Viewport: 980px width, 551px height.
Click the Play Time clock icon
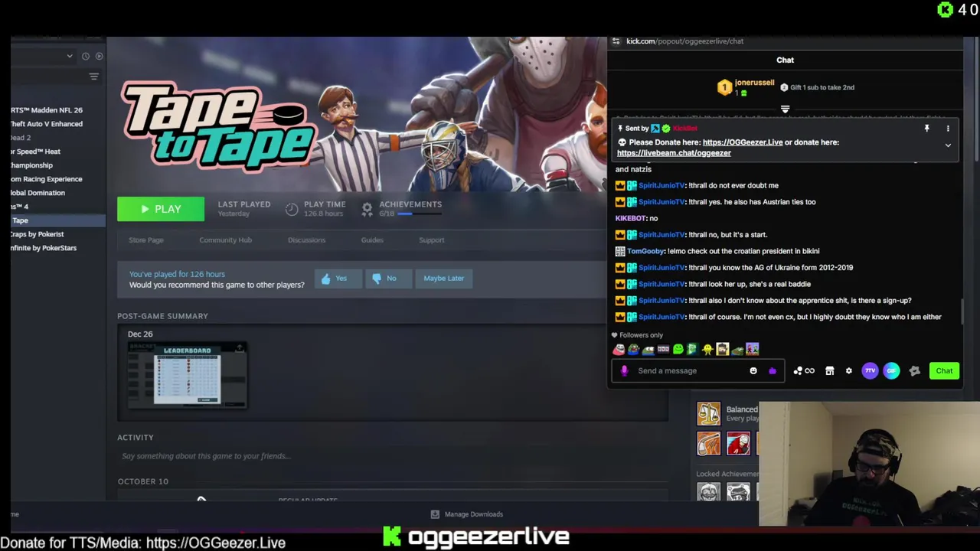(292, 209)
